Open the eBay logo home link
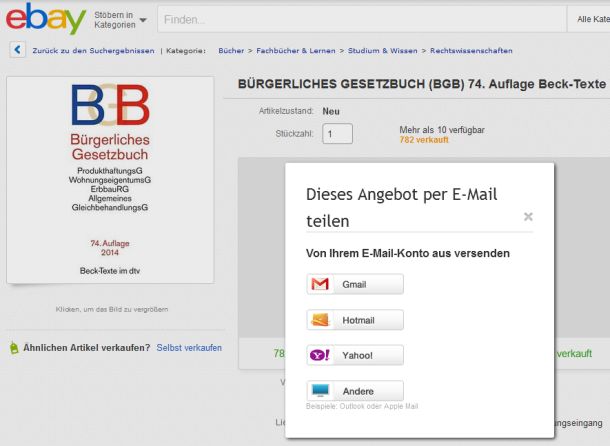This screenshot has height=446, width=610. [46, 19]
